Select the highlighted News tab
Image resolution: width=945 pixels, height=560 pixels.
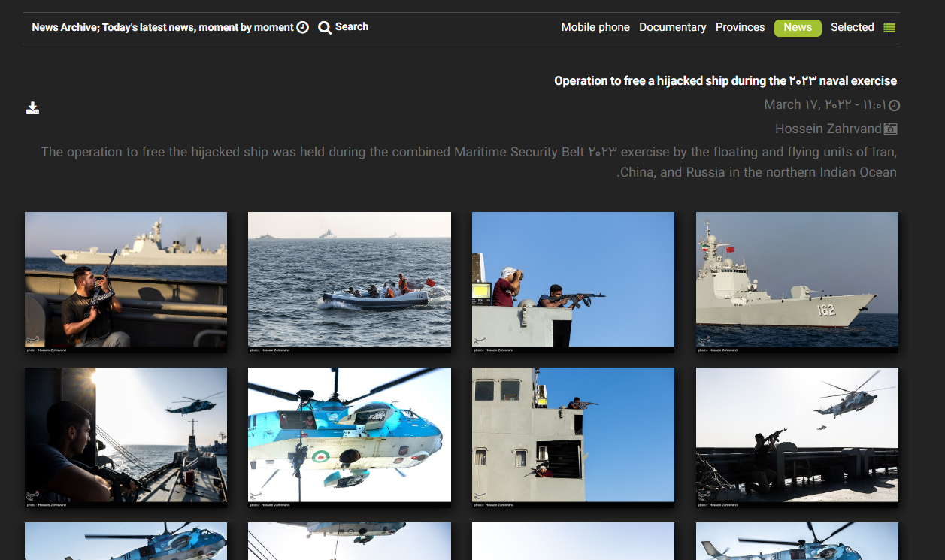pos(797,27)
